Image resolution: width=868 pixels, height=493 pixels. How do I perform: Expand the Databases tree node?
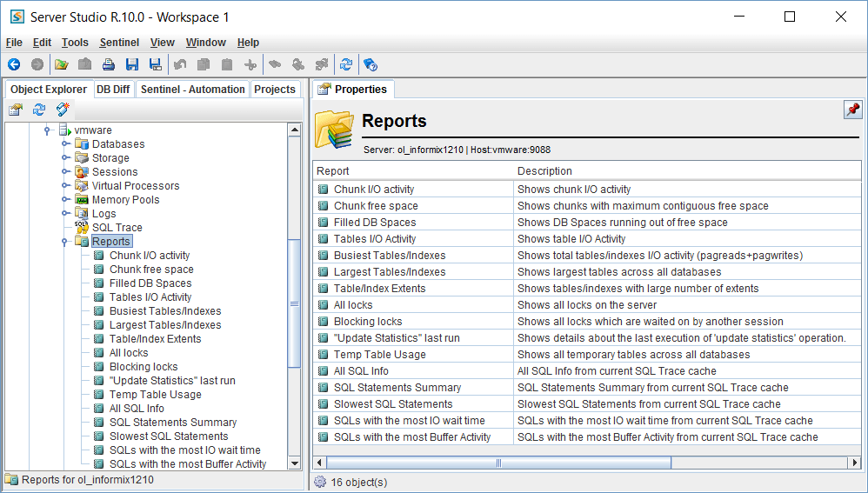(x=65, y=144)
